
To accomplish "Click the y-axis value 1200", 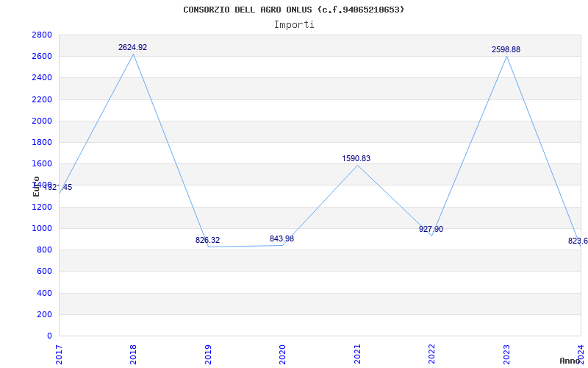I will click(42, 207).
